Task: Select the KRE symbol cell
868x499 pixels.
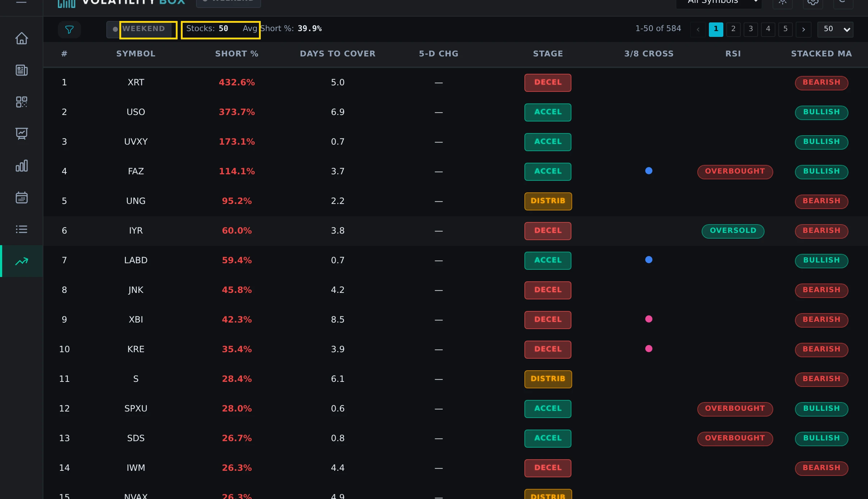Action: [x=136, y=349]
